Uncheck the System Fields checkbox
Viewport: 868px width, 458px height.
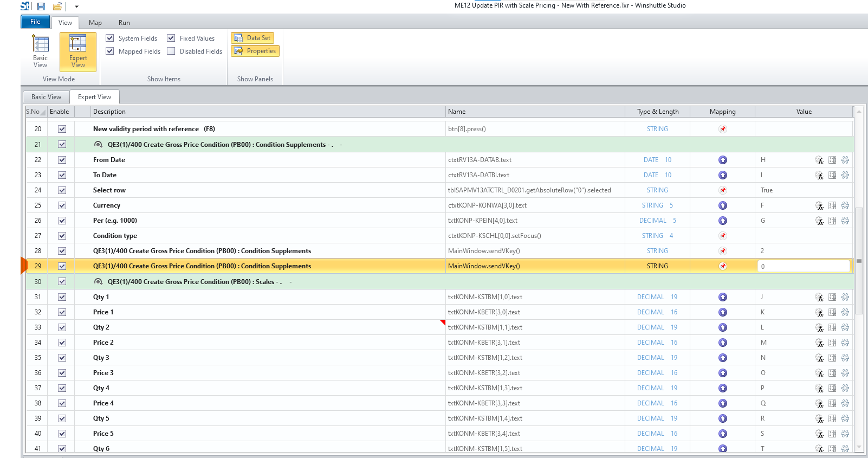(x=110, y=38)
